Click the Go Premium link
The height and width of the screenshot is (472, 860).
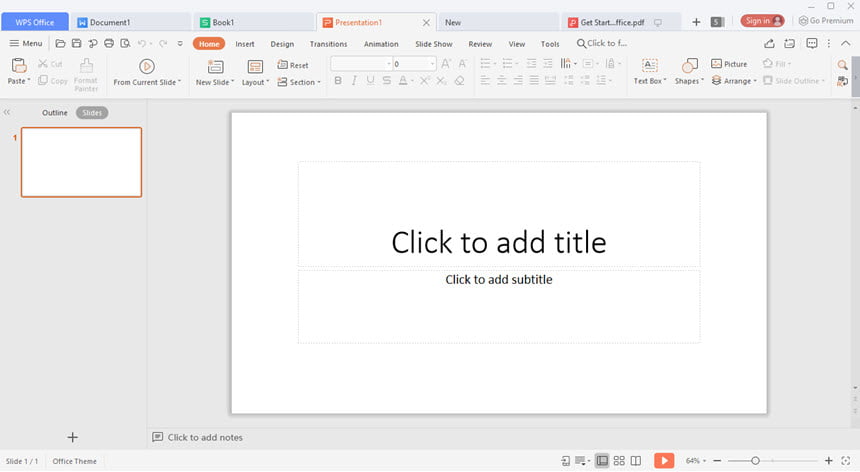826,21
